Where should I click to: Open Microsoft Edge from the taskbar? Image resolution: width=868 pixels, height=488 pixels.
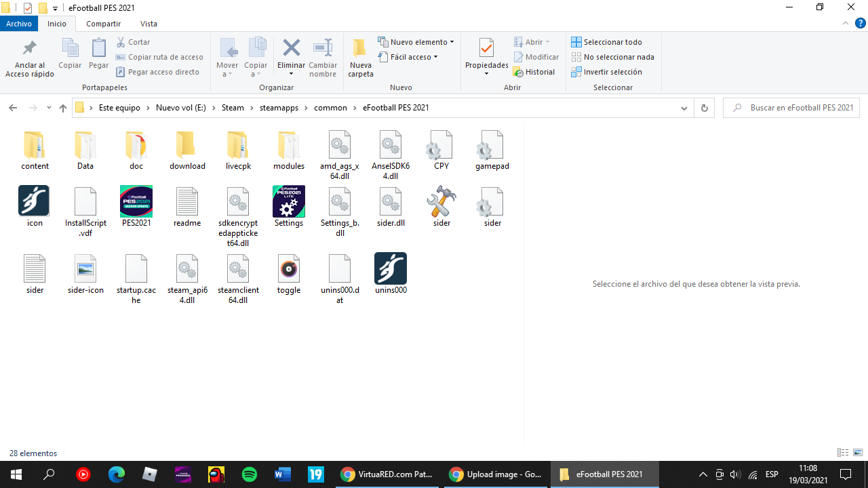tap(117, 474)
